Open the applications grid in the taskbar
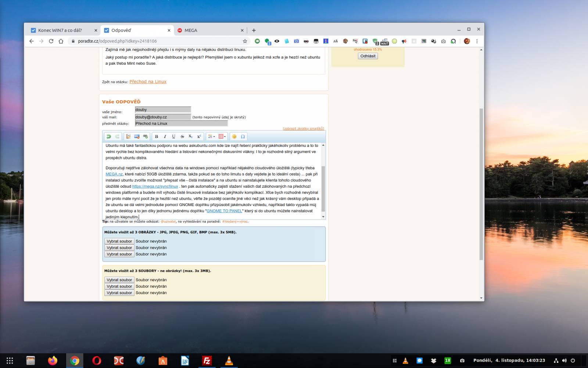 coord(10,361)
